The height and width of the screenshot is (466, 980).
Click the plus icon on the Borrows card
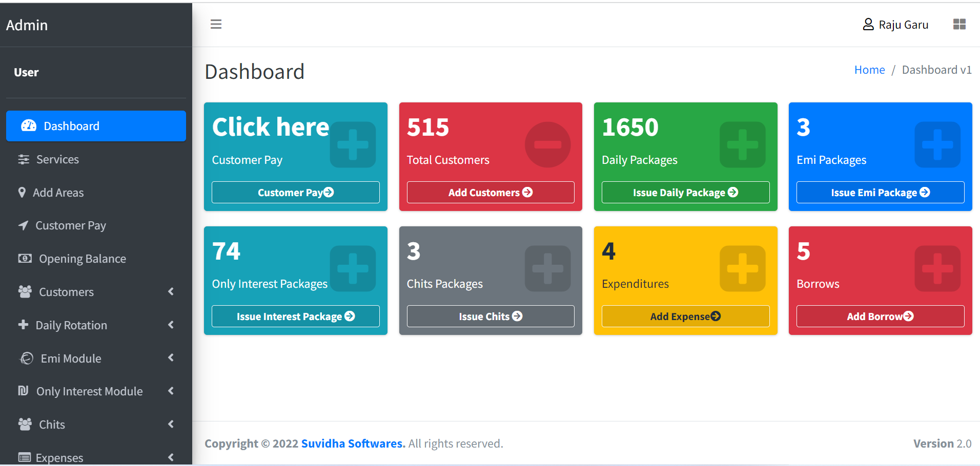tap(937, 269)
